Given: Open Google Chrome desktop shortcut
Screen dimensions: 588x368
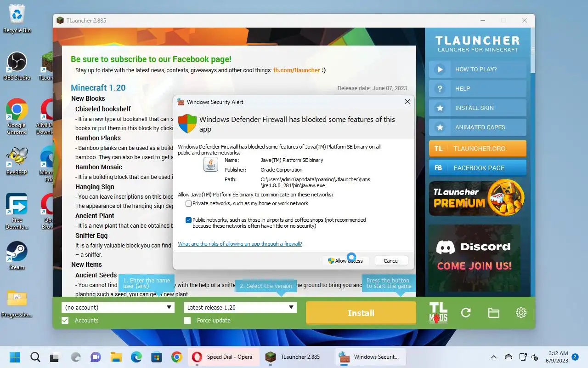Looking at the screenshot, I should pyautogui.click(x=17, y=116).
